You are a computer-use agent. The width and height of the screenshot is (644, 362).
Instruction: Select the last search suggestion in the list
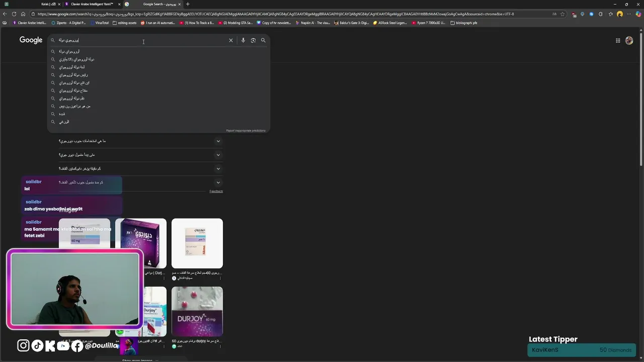(158, 122)
